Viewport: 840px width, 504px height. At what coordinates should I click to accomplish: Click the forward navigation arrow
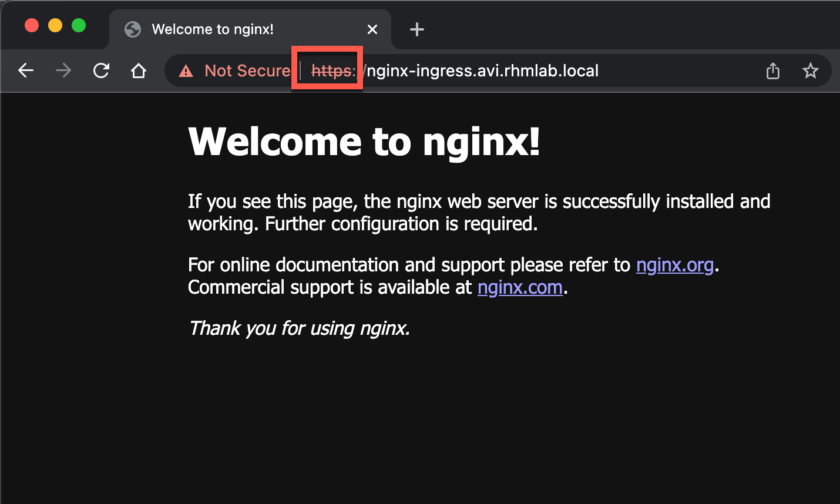click(63, 70)
